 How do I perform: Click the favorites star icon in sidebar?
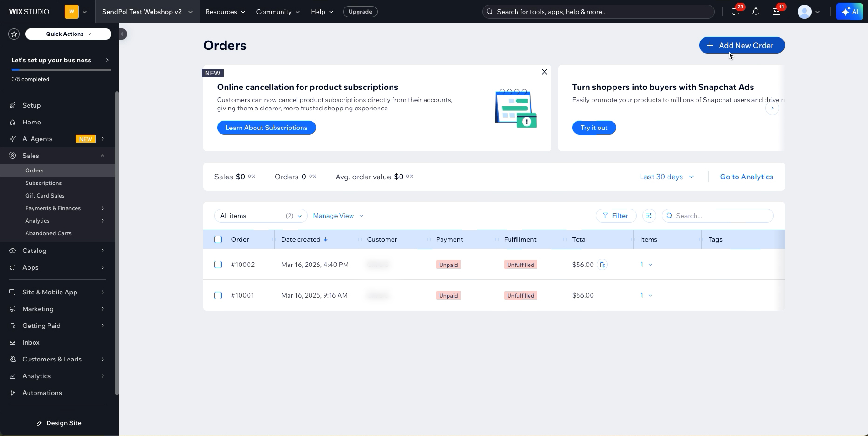pos(14,34)
